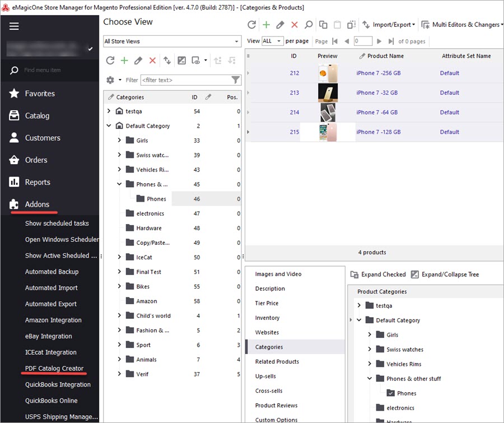Click the page number input field
This screenshot has height=423, width=504.
point(363,41)
